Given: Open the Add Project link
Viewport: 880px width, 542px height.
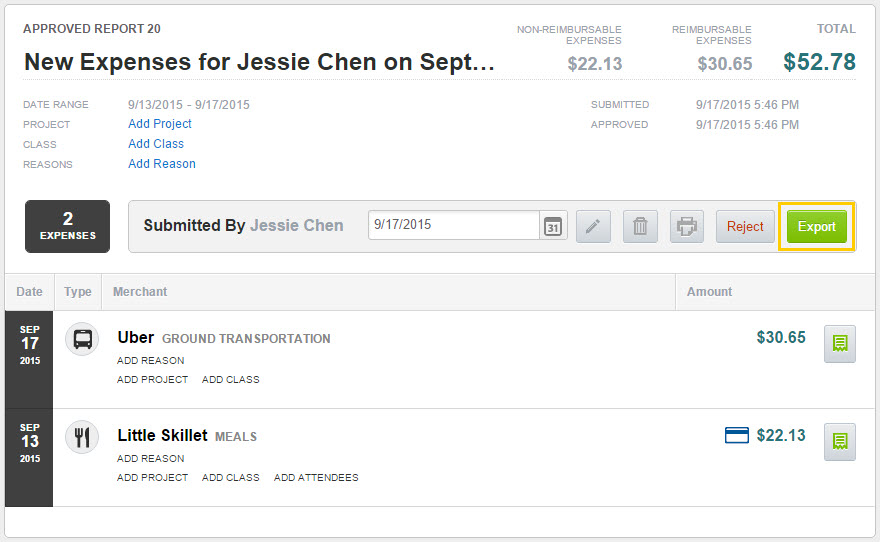Looking at the screenshot, I should coord(160,123).
